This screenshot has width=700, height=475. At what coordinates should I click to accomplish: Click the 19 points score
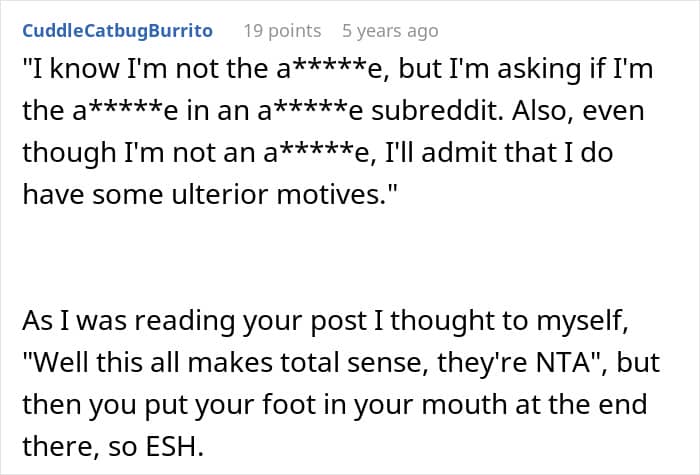click(282, 31)
